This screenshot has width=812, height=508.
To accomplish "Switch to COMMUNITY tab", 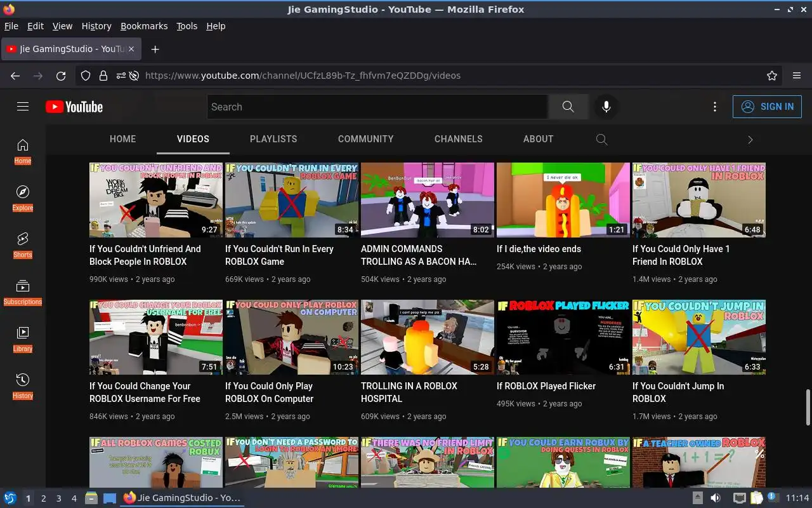I will click(x=366, y=139).
